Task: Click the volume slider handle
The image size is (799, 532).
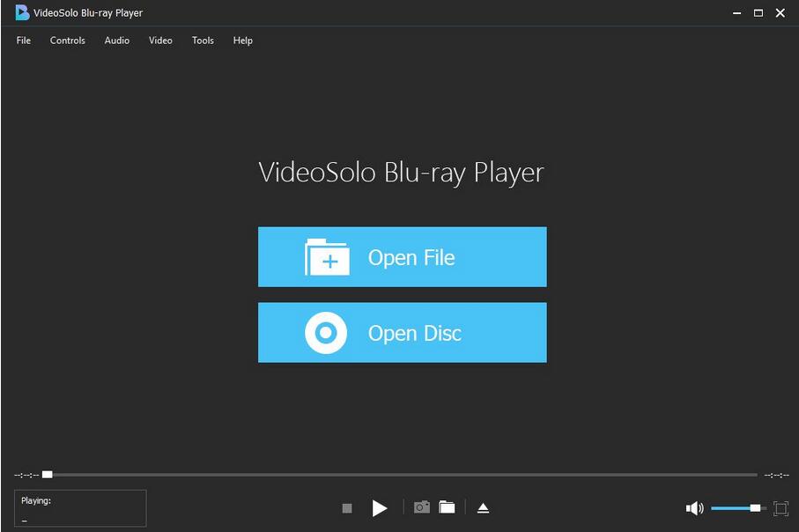Action: pos(755,508)
